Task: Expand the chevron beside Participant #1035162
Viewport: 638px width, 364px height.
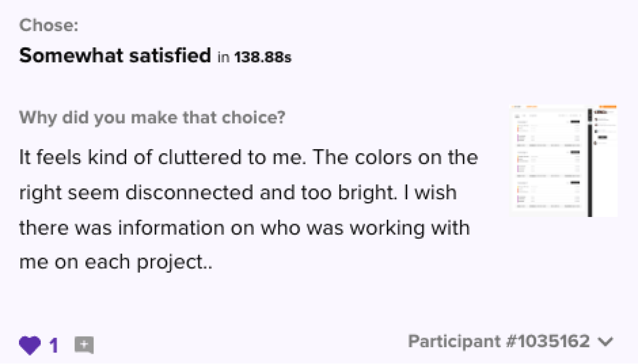Action: 605,341
